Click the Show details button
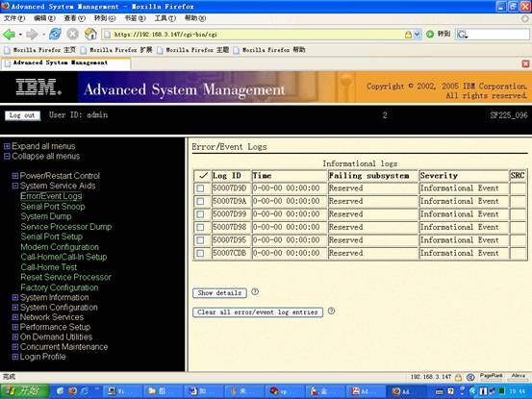The image size is (532, 399). click(x=219, y=292)
